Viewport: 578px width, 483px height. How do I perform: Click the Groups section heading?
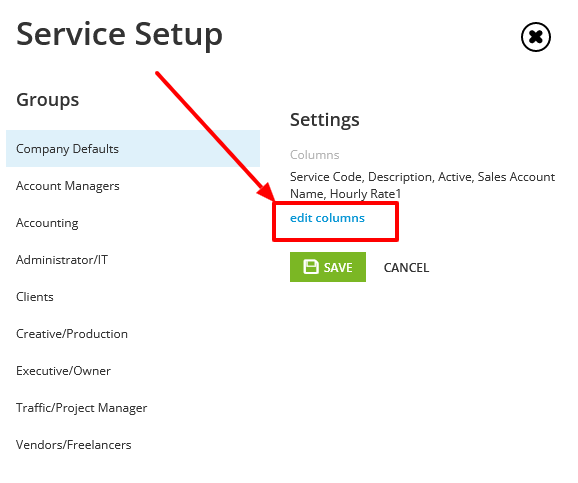click(48, 100)
